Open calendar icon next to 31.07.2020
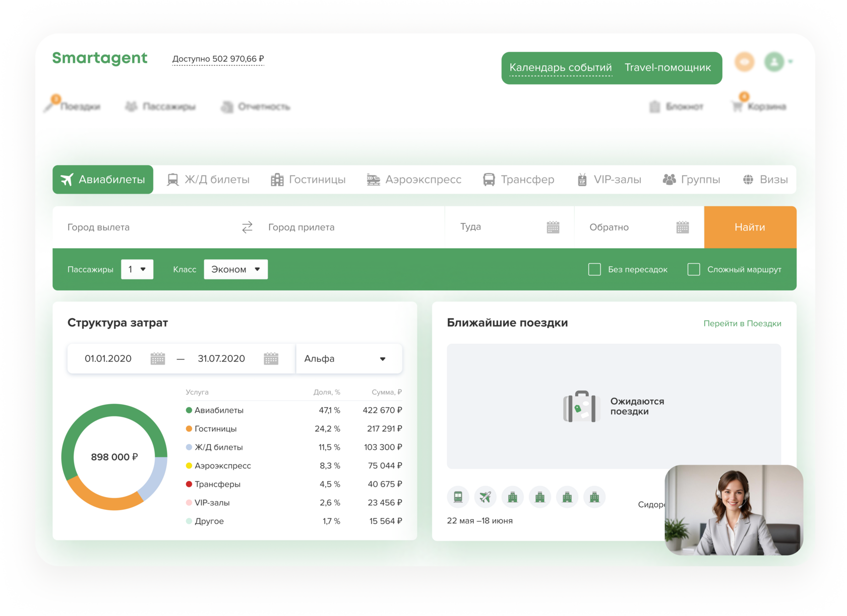Screen dimensions: 847x616 [271, 358]
